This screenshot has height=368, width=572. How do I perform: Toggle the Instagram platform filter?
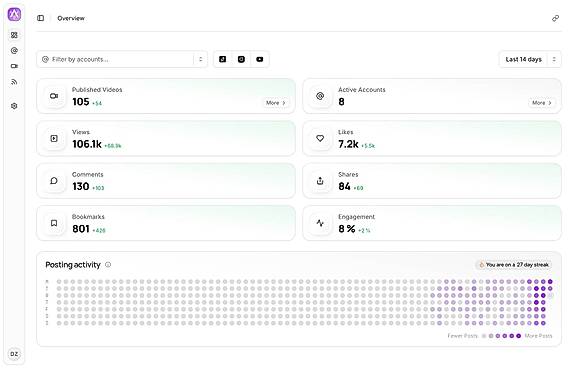[241, 59]
